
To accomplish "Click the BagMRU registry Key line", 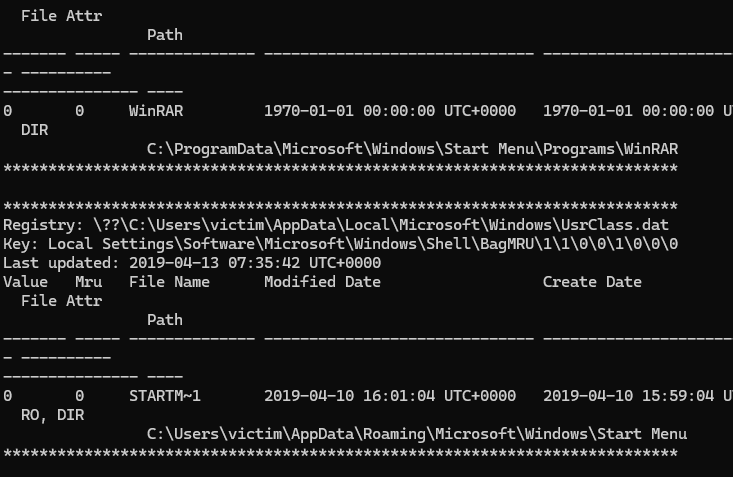I will click(341, 244).
